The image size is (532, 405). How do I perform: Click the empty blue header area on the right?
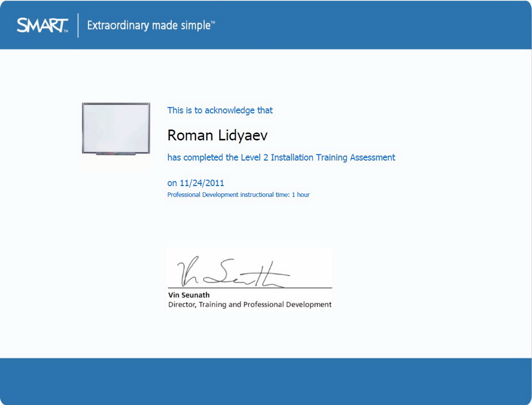[390, 25]
